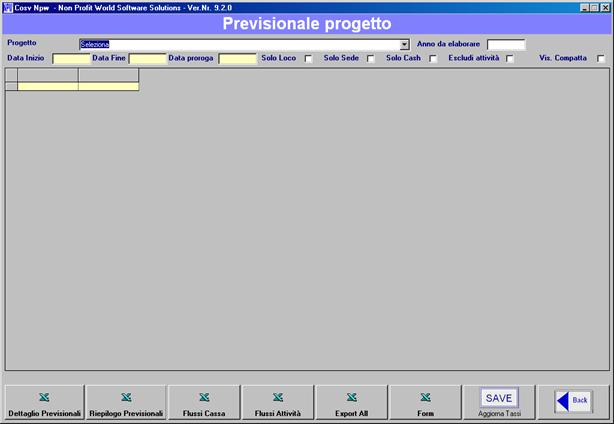614x424 pixels.
Task: Click the Flussi Attività label
Action: click(278, 413)
